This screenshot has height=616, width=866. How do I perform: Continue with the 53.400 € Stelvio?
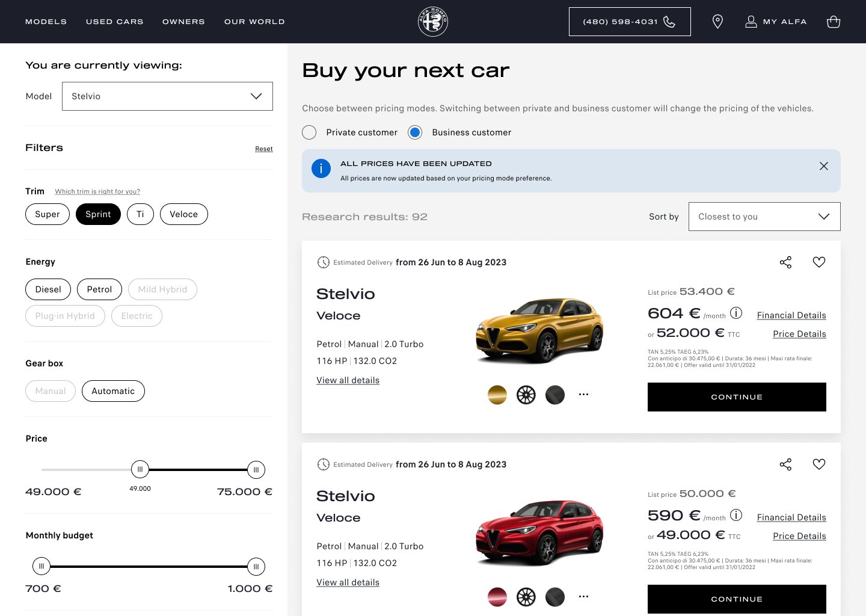[x=737, y=397]
